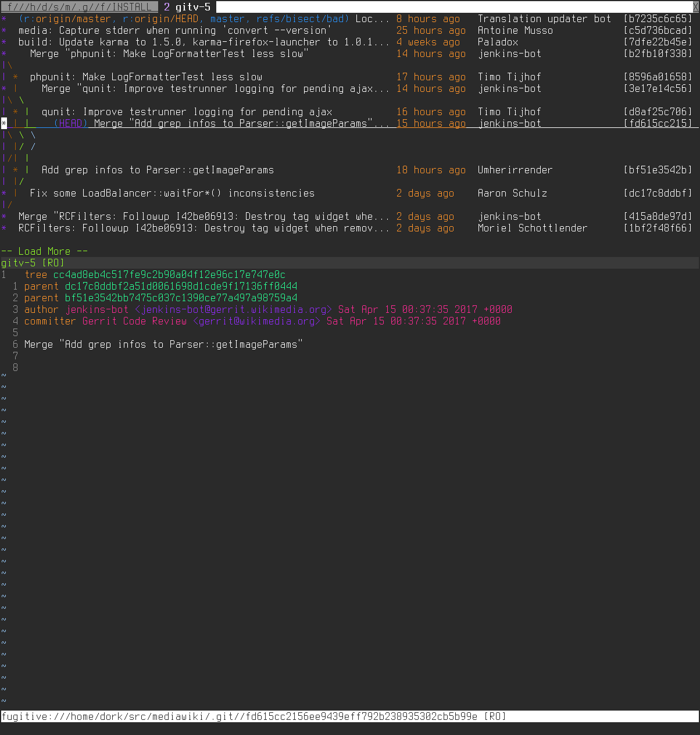Click commit hash [d8af25c706]
Image resolution: width=700 pixels, height=735 pixels.
tap(658, 112)
